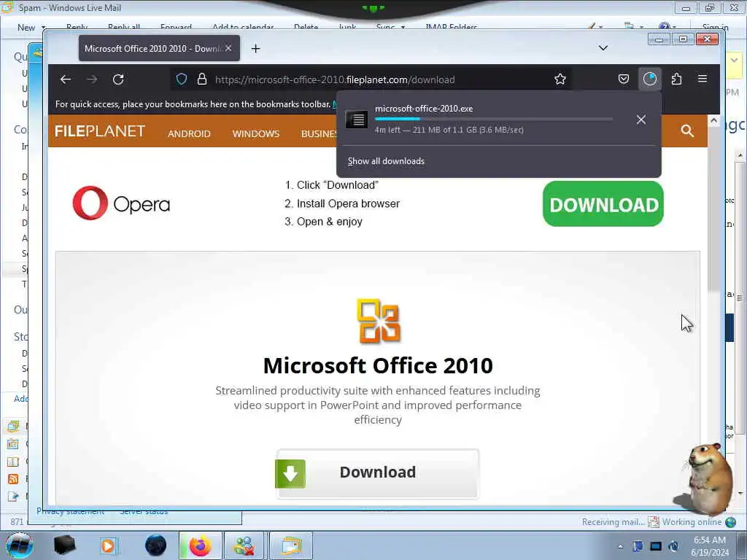Open a new tab with plus button
Viewport: 747px width, 560px height.
(256, 49)
